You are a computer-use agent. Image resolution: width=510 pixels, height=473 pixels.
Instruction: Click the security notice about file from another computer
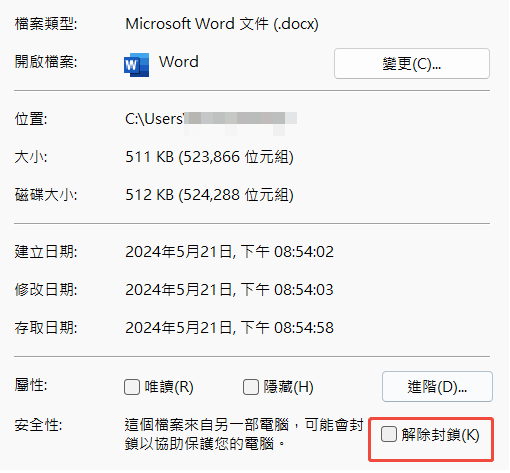tap(244, 435)
